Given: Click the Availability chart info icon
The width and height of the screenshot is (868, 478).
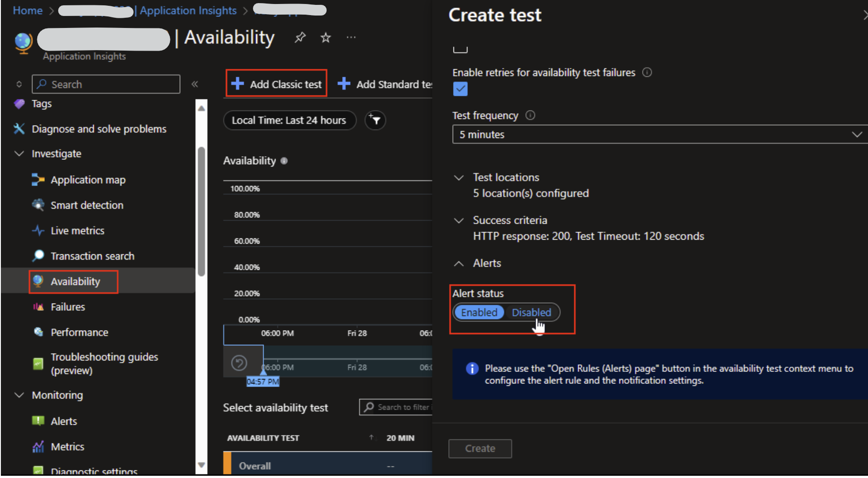Looking at the screenshot, I should pyautogui.click(x=284, y=161).
